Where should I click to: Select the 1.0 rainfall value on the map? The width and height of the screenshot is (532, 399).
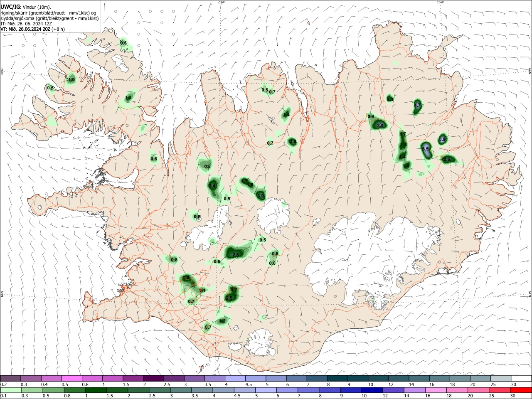(x=71, y=79)
